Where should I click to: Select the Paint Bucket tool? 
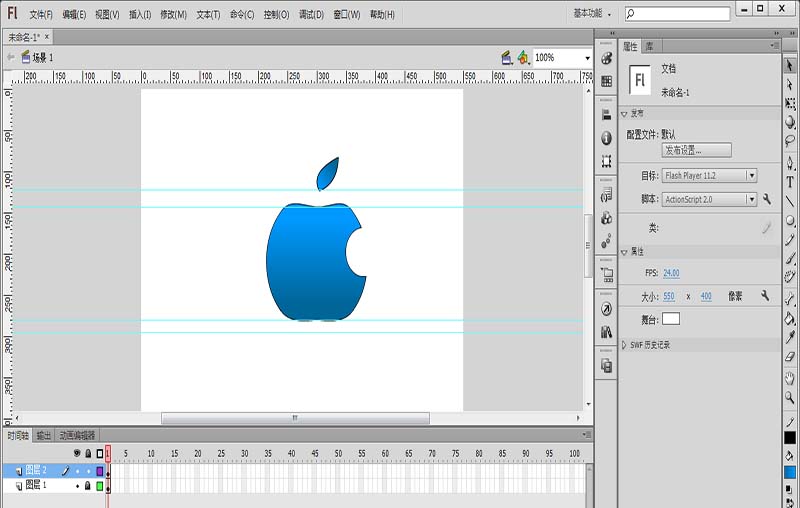tap(790, 319)
